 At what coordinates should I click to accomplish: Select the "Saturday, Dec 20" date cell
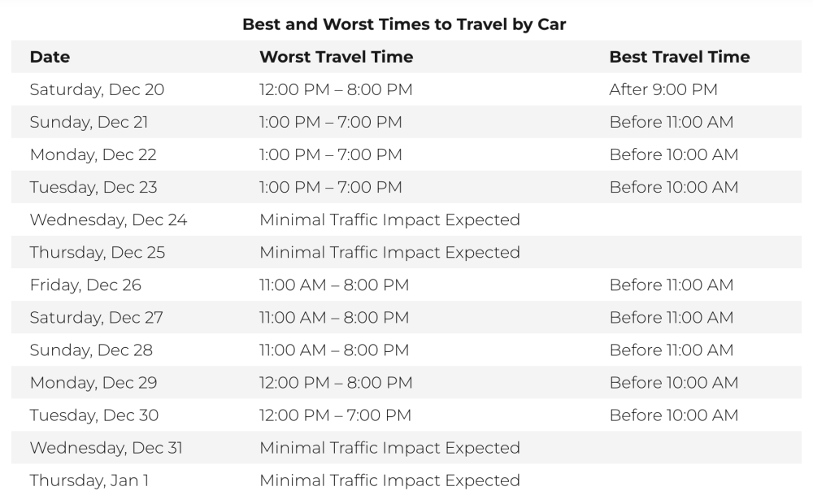(x=97, y=89)
